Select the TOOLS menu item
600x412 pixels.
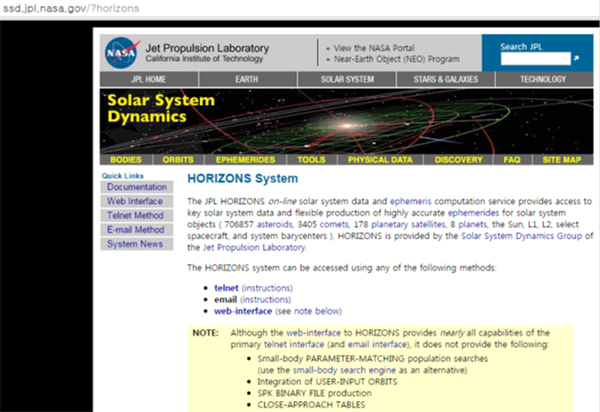(x=311, y=160)
